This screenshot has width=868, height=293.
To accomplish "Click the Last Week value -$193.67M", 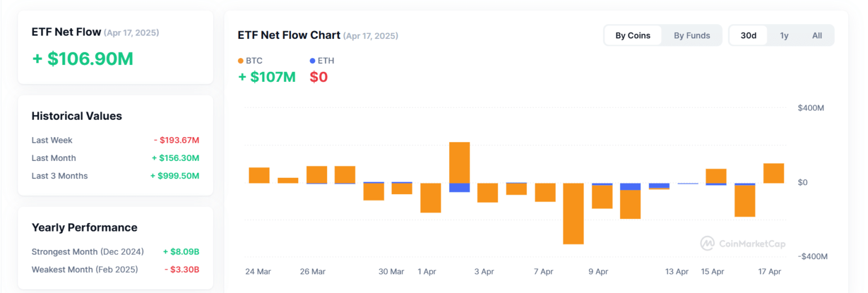I will 176,140.
